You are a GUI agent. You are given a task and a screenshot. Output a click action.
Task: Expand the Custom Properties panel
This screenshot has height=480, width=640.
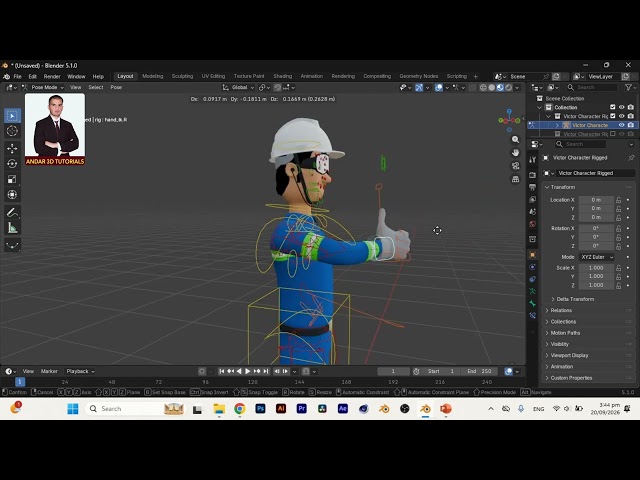[571, 378]
